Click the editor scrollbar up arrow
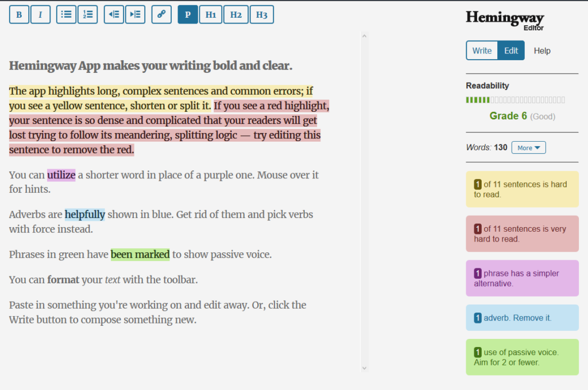Image resolution: width=588 pixels, height=390 pixels. tap(364, 36)
